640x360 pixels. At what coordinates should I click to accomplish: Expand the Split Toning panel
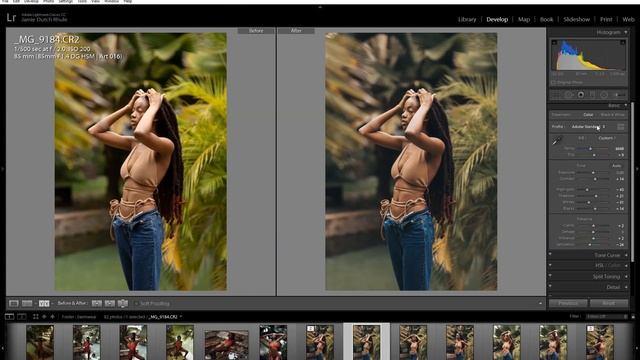point(627,277)
